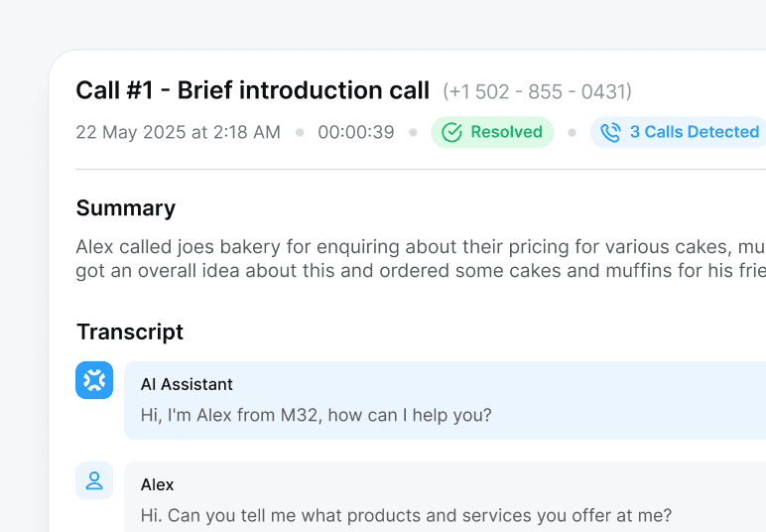The height and width of the screenshot is (532, 766).
Task: Click the Transcript section heading
Action: (x=130, y=332)
